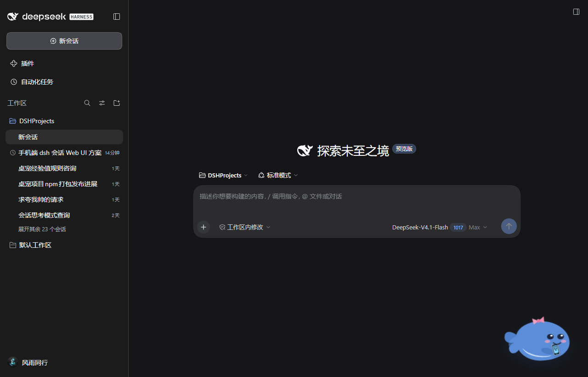Choose model DeepSeek-V4.1-Flash selector
The height and width of the screenshot is (377, 588).
click(420, 227)
